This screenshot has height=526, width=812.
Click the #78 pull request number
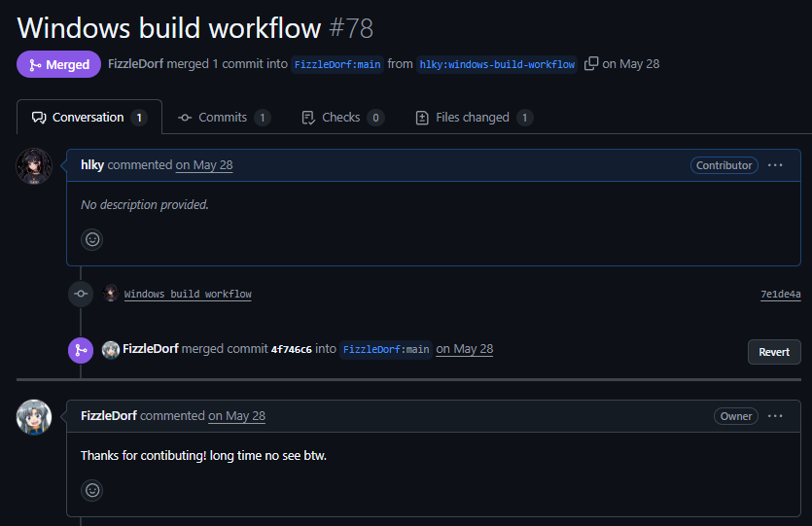point(351,28)
